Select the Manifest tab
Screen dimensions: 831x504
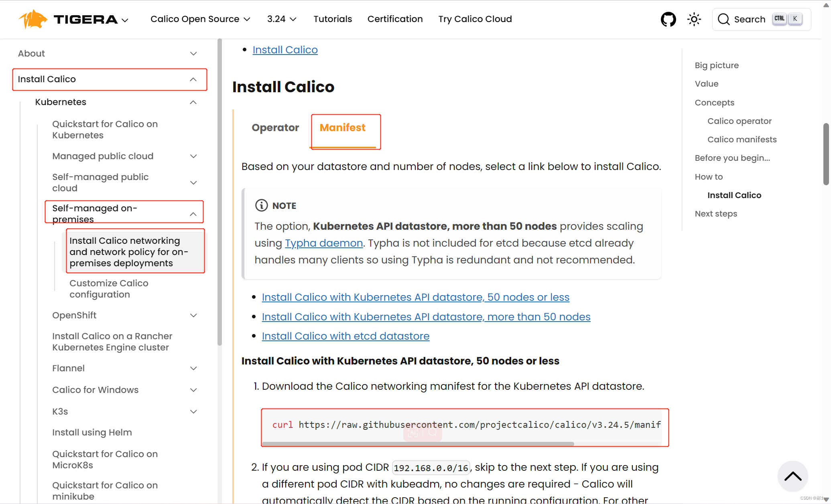342,128
